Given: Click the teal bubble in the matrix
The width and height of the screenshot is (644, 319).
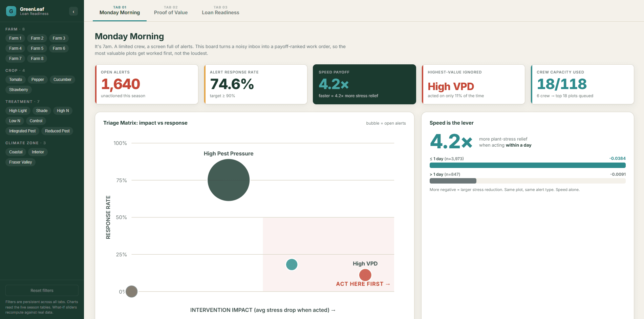Looking at the screenshot, I should point(292,264).
